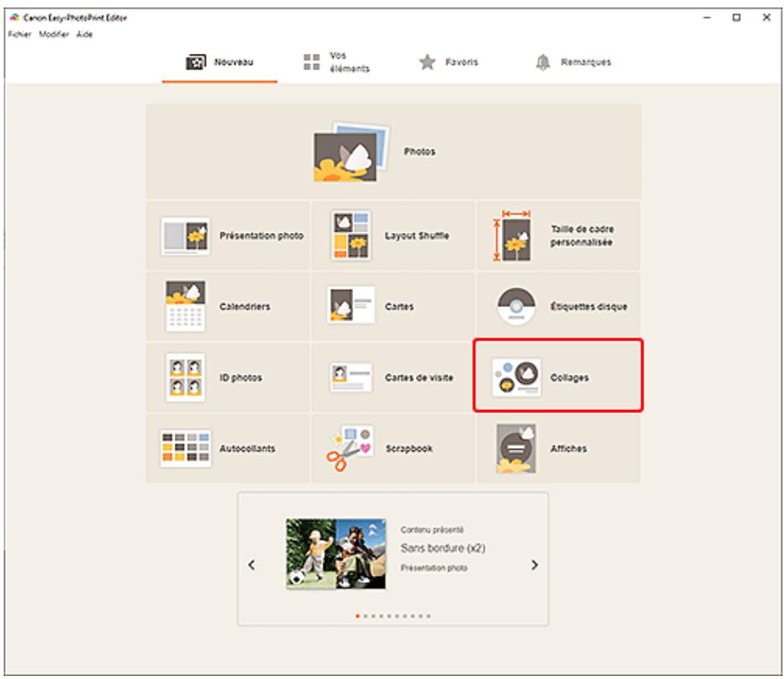Open the Modifier menu
Screen dimensions: 784x679
click(x=54, y=34)
